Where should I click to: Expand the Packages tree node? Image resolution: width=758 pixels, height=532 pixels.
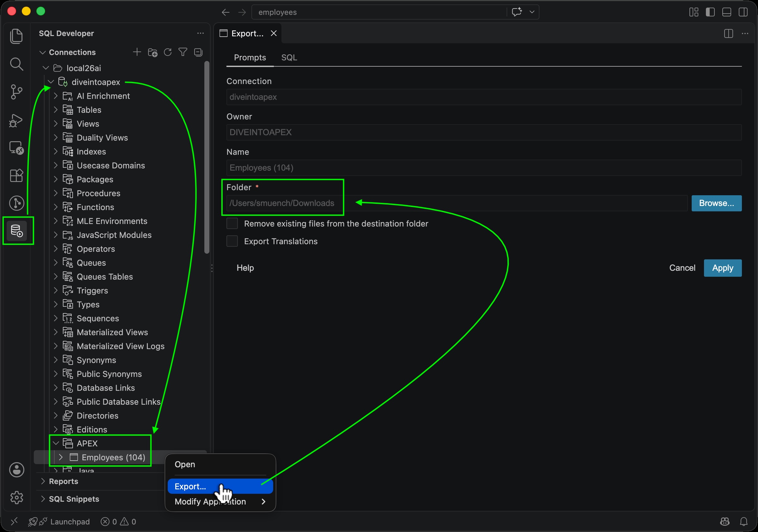point(56,179)
